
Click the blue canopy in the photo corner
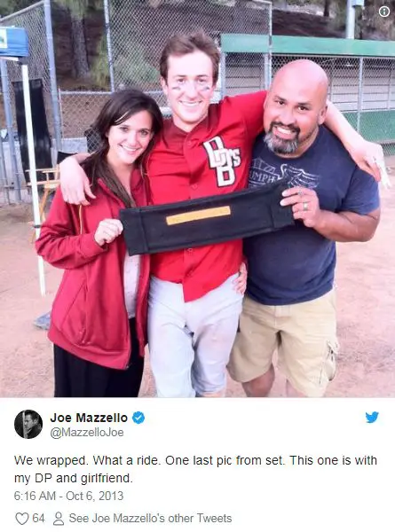[x=13, y=42]
